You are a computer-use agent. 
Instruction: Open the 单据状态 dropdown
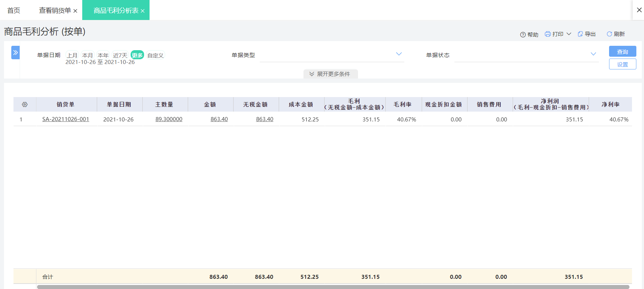click(526, 55)
